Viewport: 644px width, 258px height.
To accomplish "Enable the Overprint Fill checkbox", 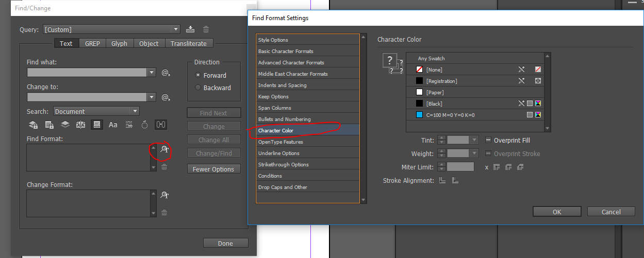I will [x=488, y=140].
